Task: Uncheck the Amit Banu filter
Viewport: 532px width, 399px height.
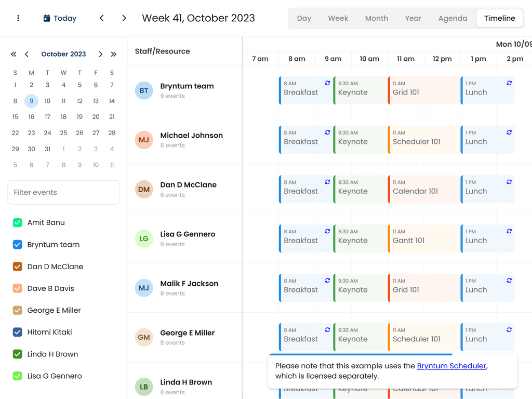Action: (17, 222)
